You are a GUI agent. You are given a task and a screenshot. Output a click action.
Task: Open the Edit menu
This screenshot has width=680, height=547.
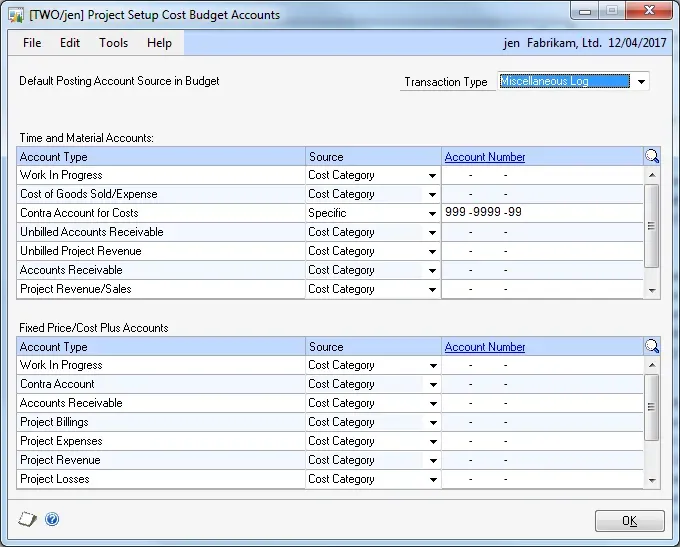click(70, 43)
